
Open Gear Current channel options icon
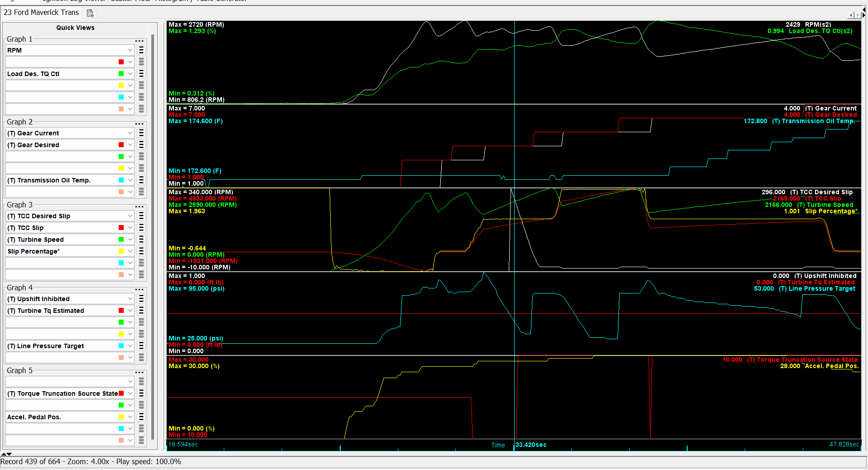pyautogui.click(x=141, y=133)
